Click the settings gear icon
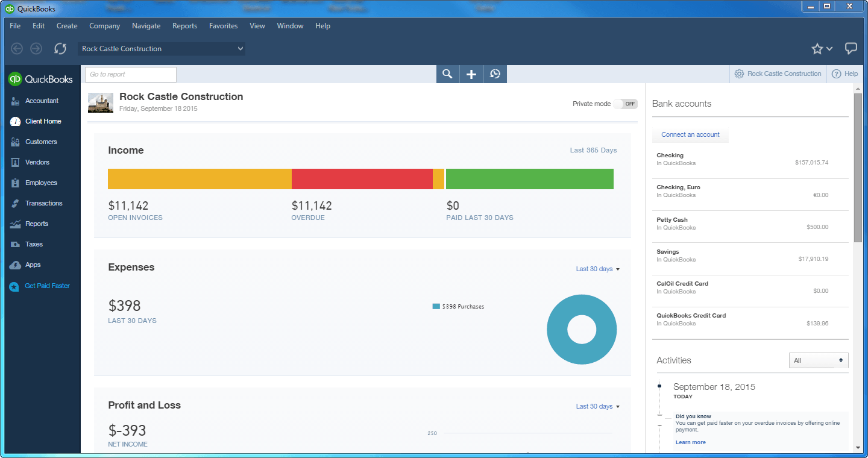Viewport: 868px width, 458px height. (739, 74)
